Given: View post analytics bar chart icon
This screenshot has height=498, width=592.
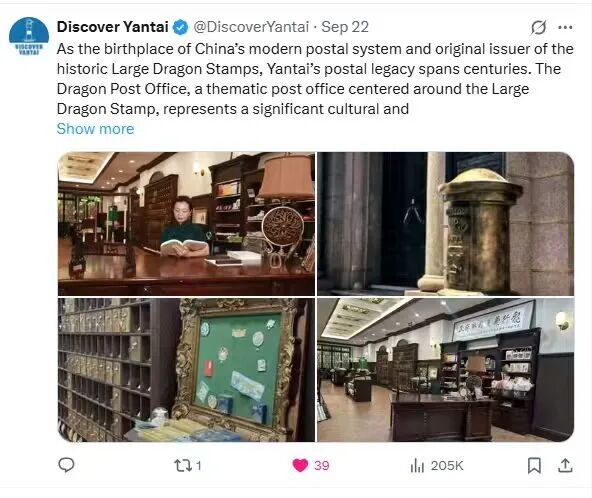Looking at the screenshot, I should [x=417, y=465].
